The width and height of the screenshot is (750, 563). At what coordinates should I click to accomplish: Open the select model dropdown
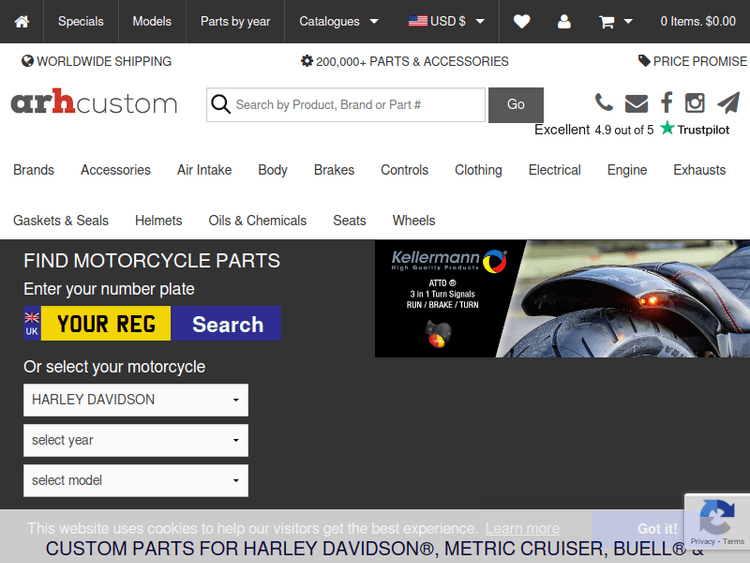click(x=136, y=480)
